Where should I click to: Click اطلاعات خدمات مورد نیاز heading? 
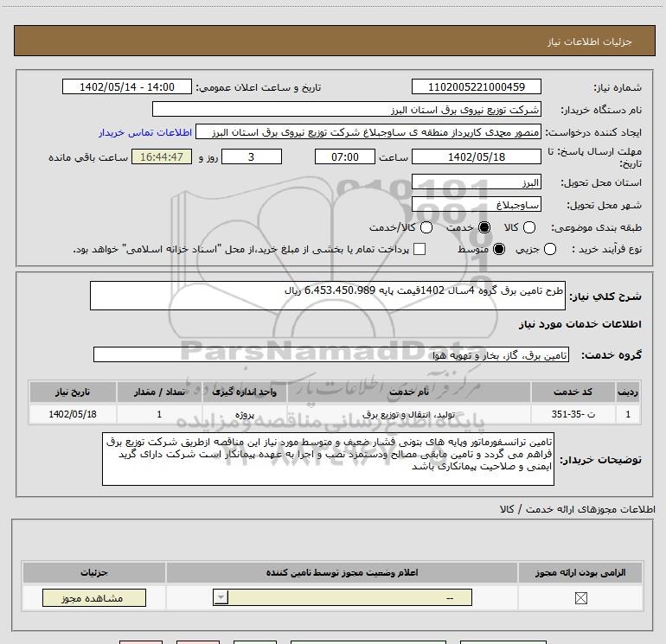click(580, 324)
